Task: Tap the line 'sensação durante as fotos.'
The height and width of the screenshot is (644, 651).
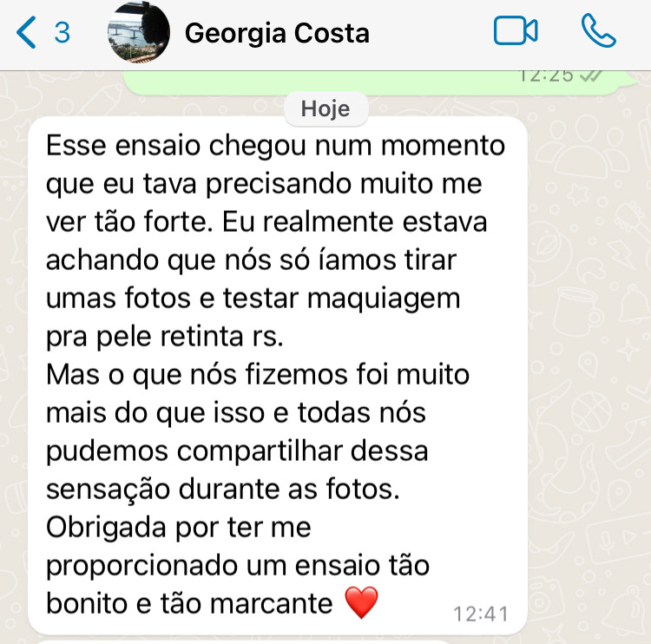Action: pyautogui.click(x=222, y=489)
